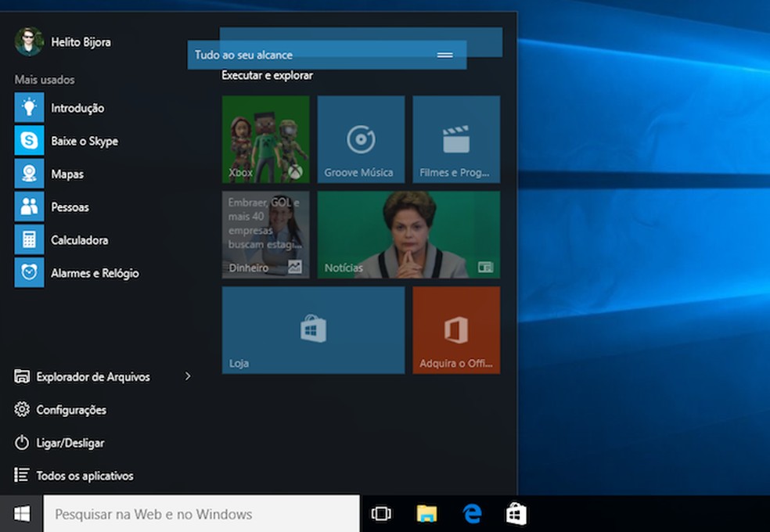Viewport: 770px width, 532px height.
Task: Open the Mapas app
Action: 67,174
